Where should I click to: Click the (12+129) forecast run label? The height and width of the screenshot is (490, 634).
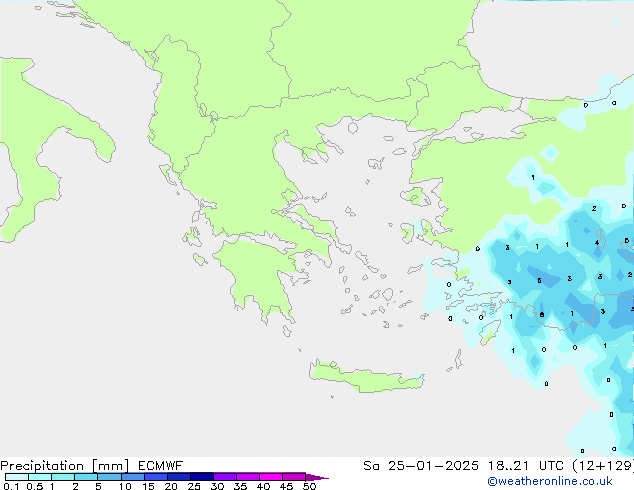[x=600, y=466]
